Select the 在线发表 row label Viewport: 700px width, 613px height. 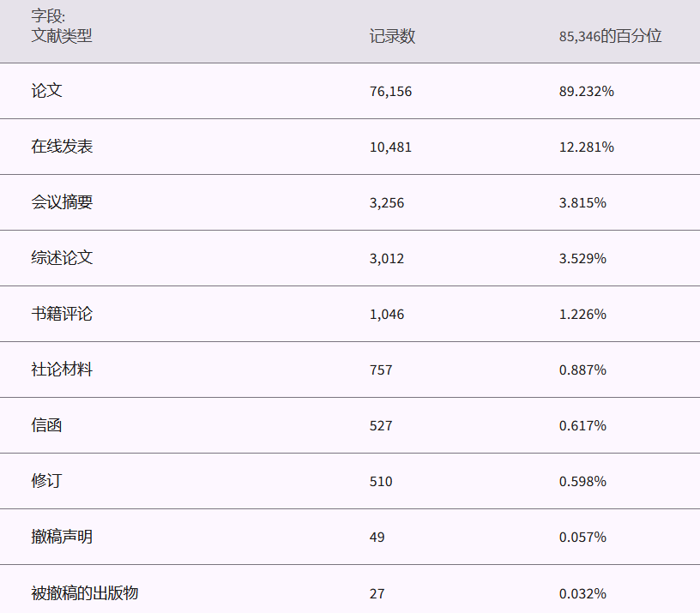click(62, 147)
